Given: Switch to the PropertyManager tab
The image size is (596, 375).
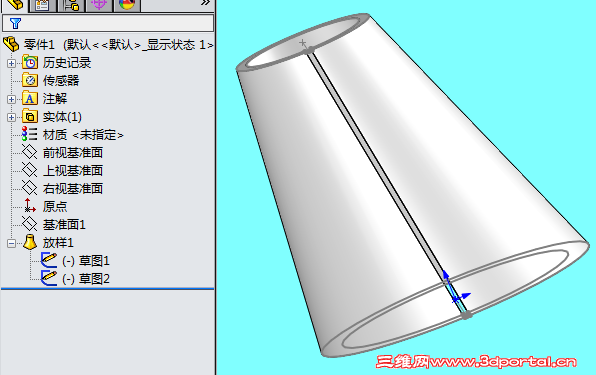Looking at the screenshot, I should [x=43, y=5].
